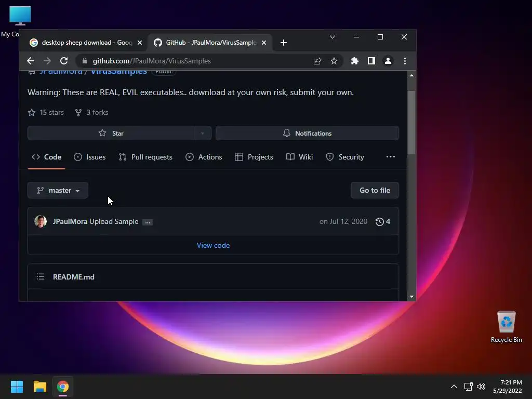Screen dimensions: 532x399
Task: Open the Pull requests tab
Action: 145,157
